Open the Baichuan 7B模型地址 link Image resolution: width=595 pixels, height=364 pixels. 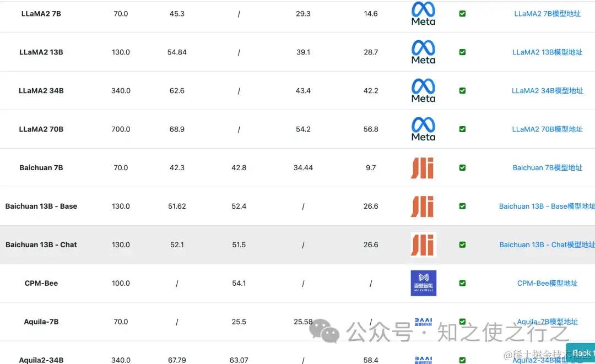pyautogui.click(x=547, y=167)
